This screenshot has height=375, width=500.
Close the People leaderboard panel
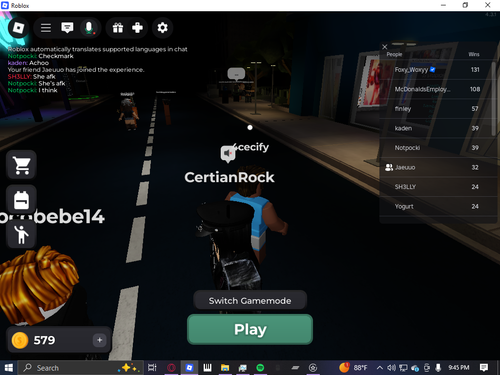[385, 47]
